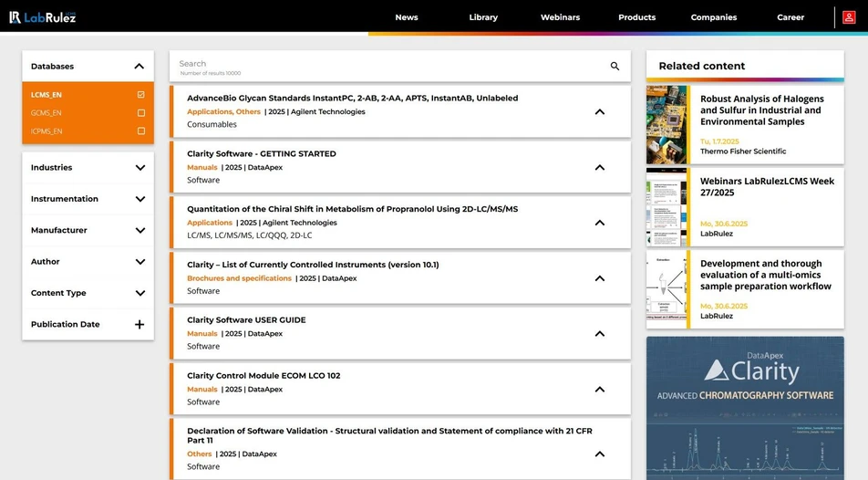
Task: Collapse the Databases filter panel
Action: pos(139,67)
